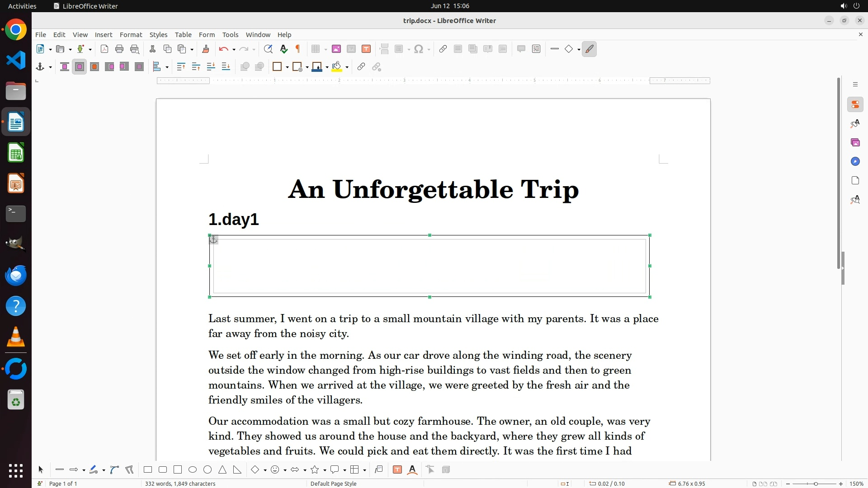
Task: Click Default Page Style in status bar
Action: click(333, 483)
